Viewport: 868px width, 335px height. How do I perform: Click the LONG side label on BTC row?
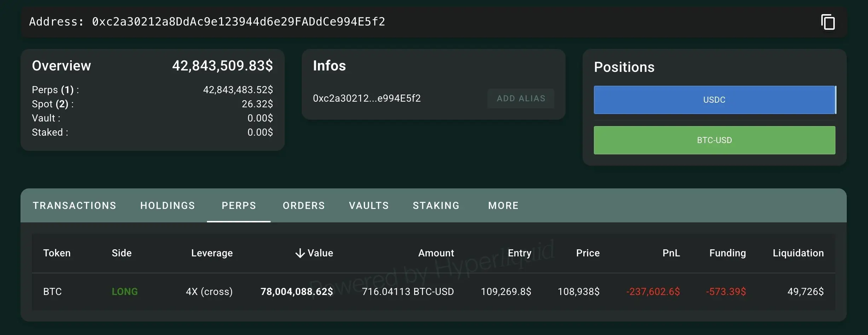pos(125,291)
